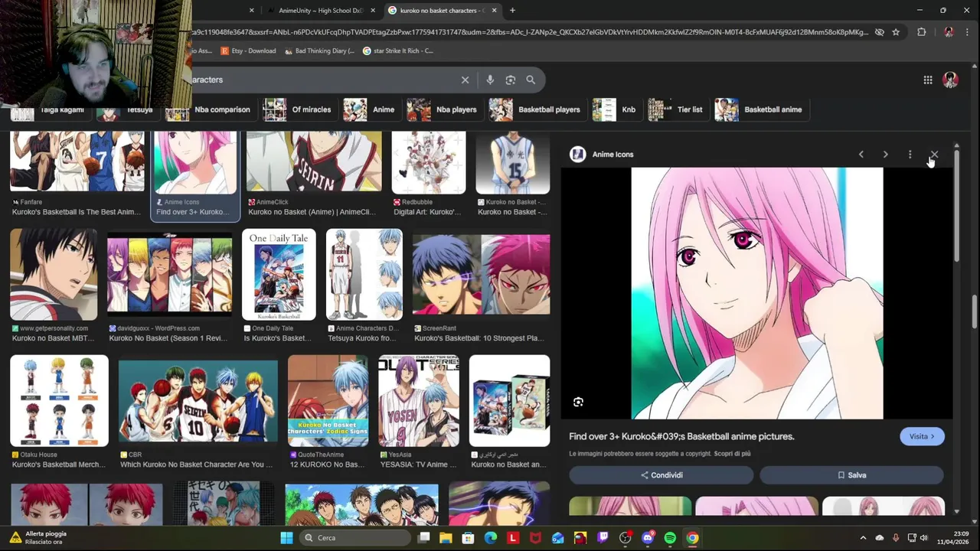
Task: Open the davidguoxx WordPress image thumbnail
Action: (x=169, y=275)
